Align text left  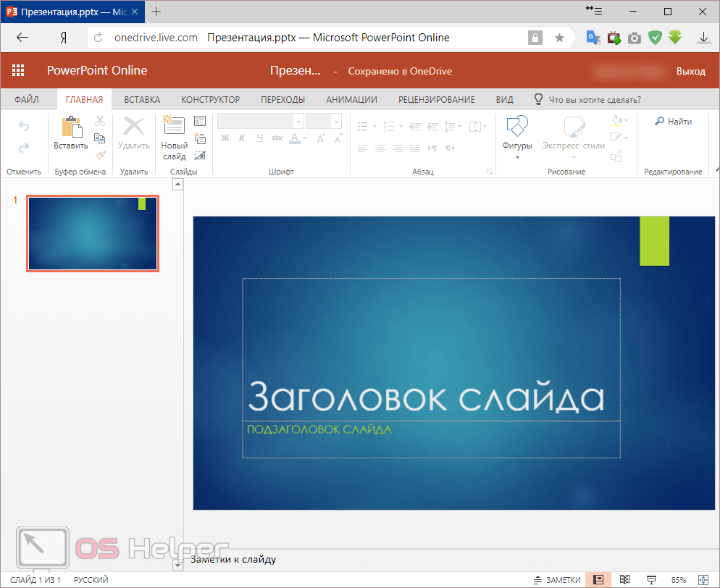363,148
